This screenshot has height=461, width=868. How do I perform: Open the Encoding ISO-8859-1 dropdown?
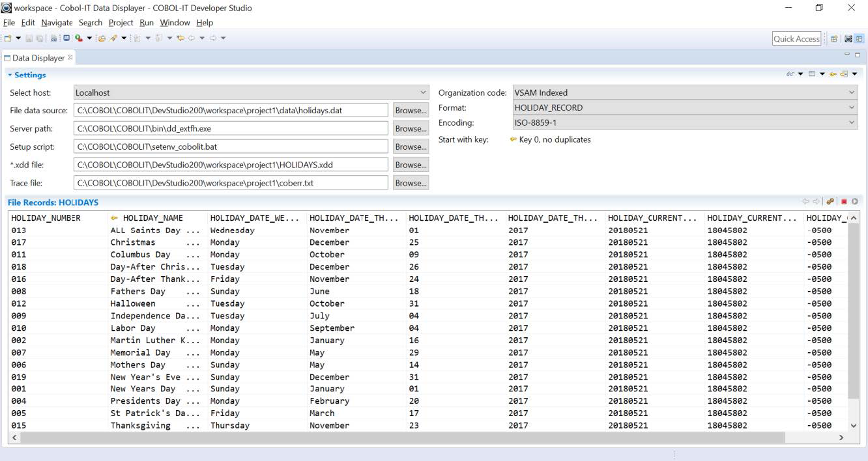[851, 122]
